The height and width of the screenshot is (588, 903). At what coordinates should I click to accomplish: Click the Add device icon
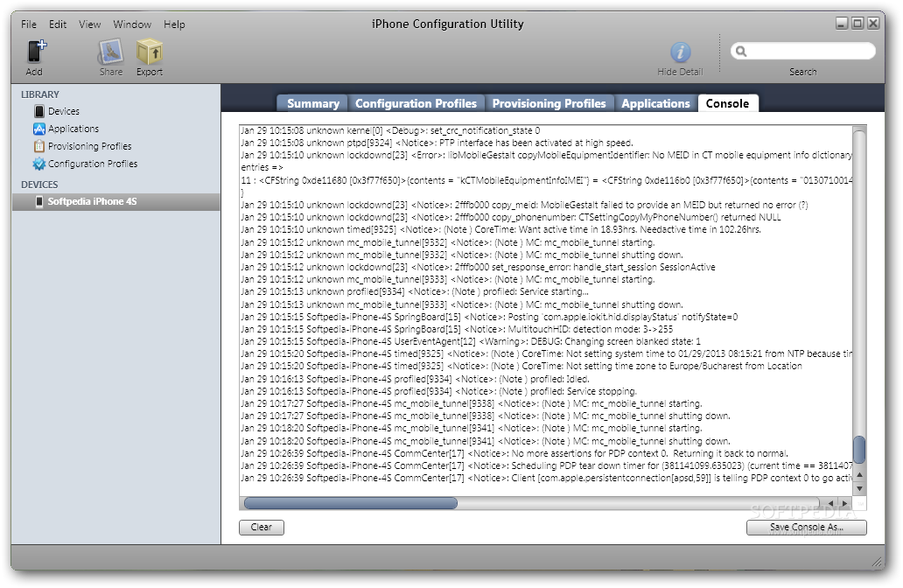coord(35,52)
